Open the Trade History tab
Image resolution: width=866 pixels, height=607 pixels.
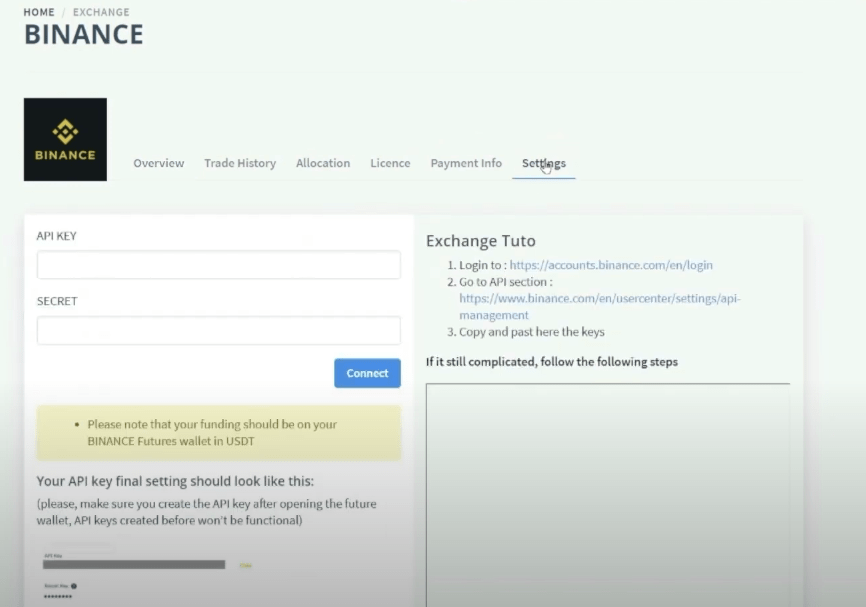coord(240,163)
